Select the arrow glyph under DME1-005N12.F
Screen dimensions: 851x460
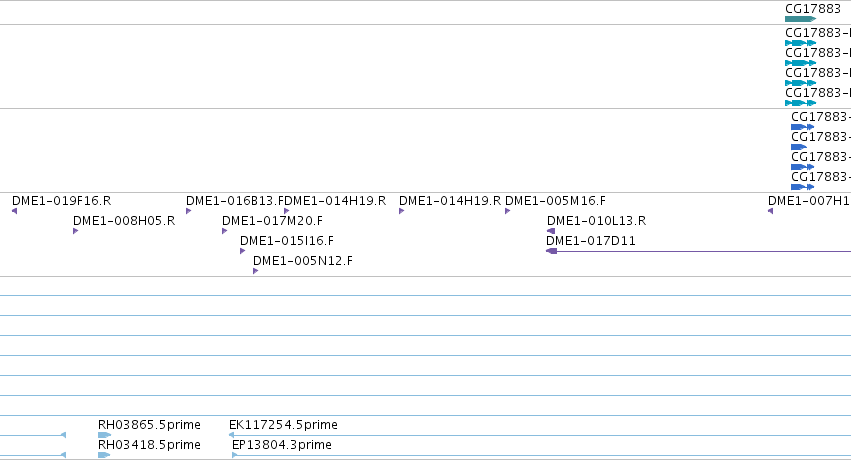[x=255, y=271]
